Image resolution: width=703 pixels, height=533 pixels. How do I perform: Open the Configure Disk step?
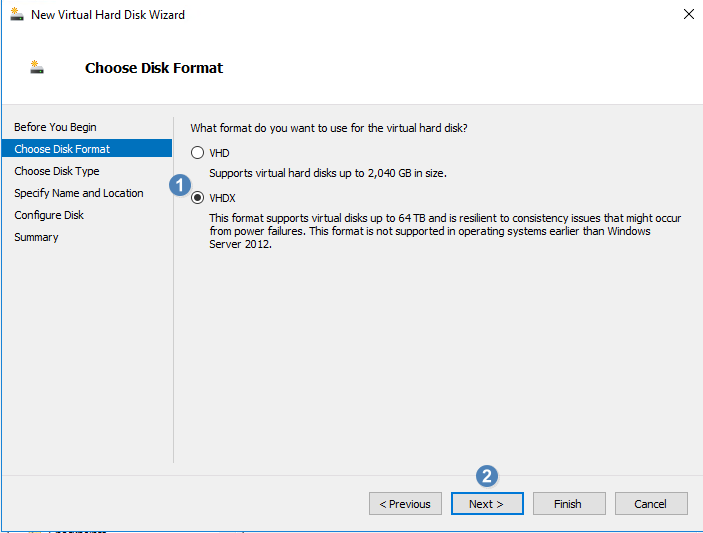[x=49, y=215]
